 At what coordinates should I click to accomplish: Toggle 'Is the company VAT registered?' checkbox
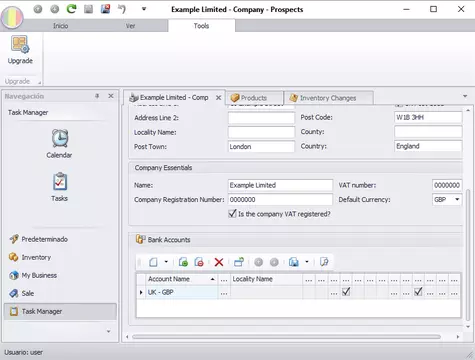(x=232, y=213)
